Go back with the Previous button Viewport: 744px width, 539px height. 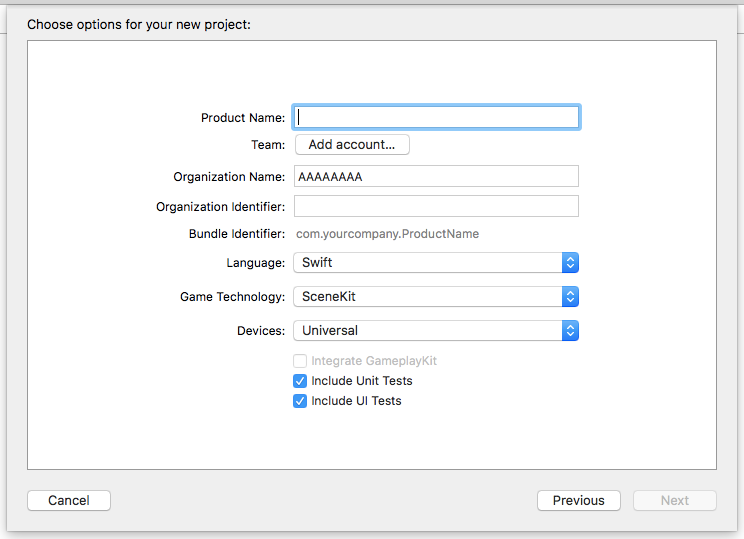coord(579,501)
